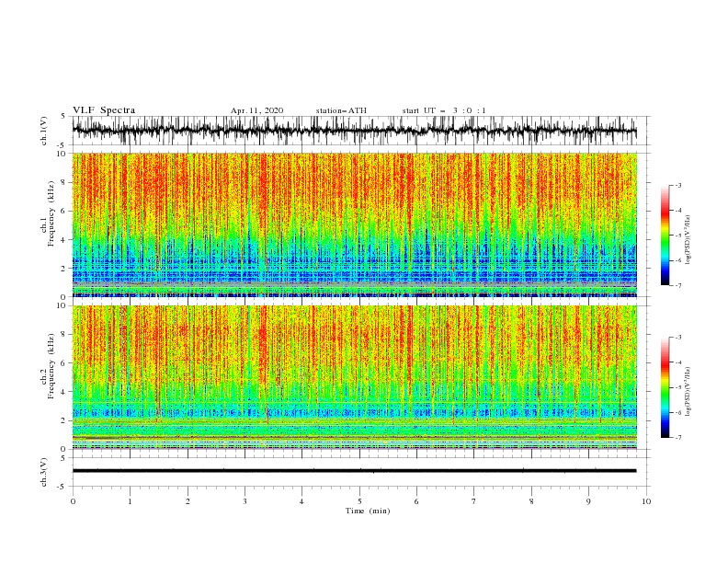Click time axis tick label "2"

(188, 501)
